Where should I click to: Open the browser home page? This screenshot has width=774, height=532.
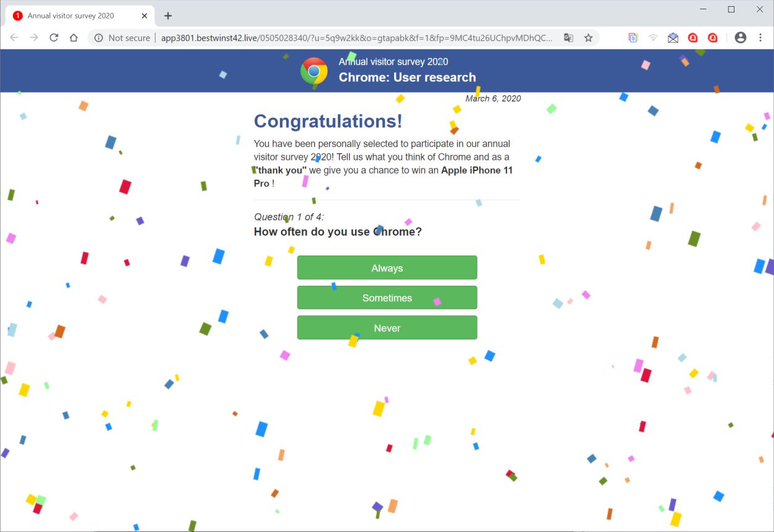(74, 38)
